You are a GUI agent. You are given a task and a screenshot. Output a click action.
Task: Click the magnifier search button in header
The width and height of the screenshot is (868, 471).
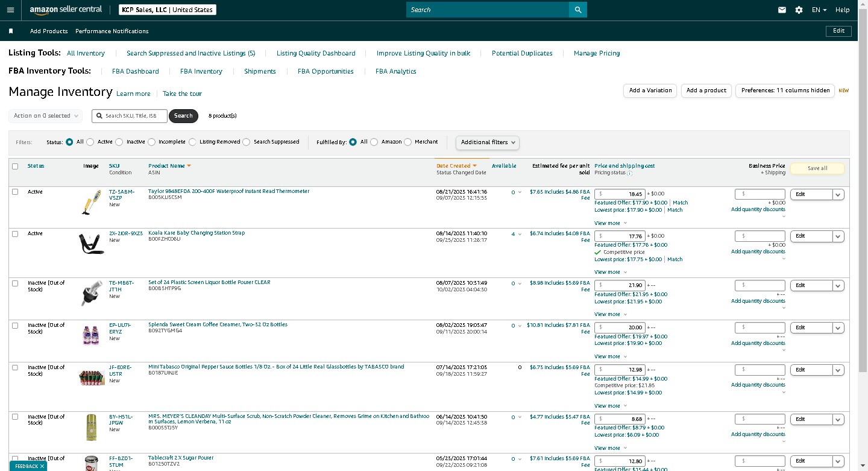tap(577, 10)
